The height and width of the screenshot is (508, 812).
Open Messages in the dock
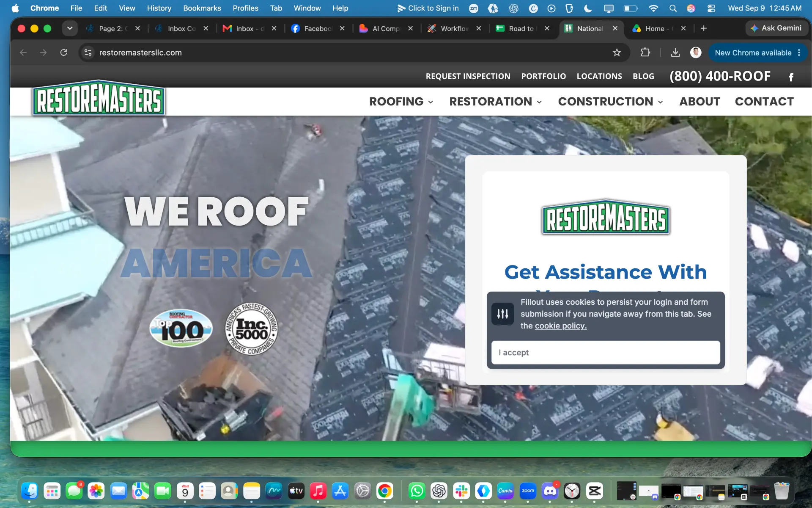(x=74, y=491)
